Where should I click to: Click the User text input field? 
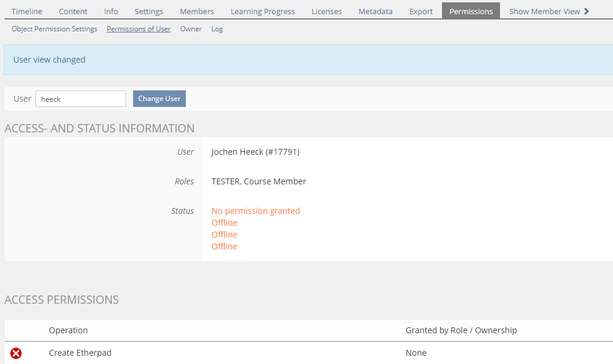pos(80,99)
